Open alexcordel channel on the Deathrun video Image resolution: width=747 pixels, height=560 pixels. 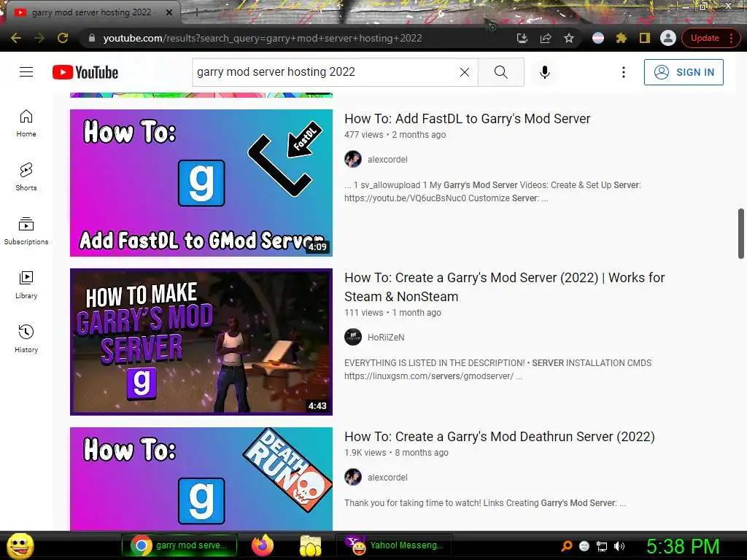coord(387,478)
